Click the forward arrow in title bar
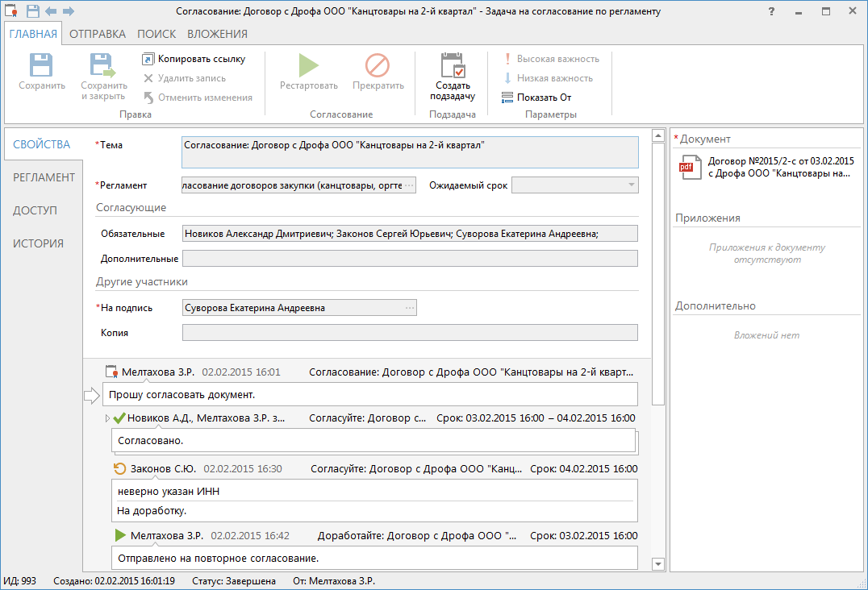Image resolution: width=868 pixels, height=590 pixels. [x=68, y=11]
